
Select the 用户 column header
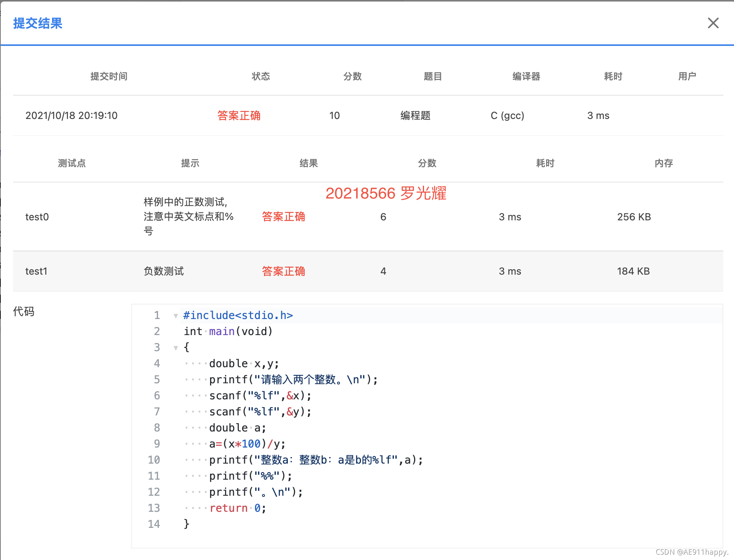(687, 77)
